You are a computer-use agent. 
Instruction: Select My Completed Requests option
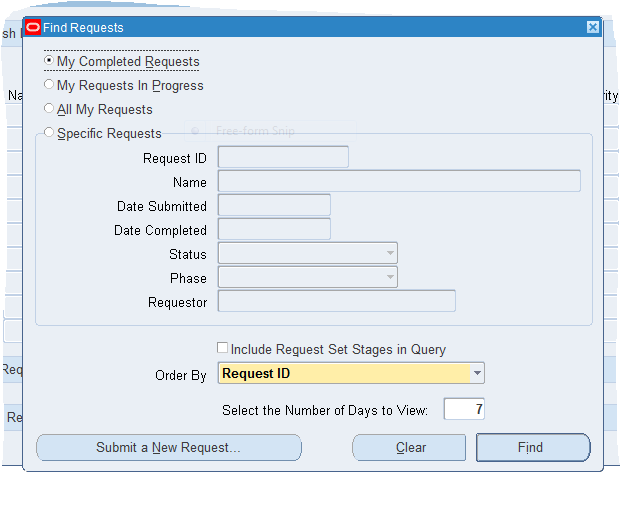pyautogui.click(x=49, y=61)
